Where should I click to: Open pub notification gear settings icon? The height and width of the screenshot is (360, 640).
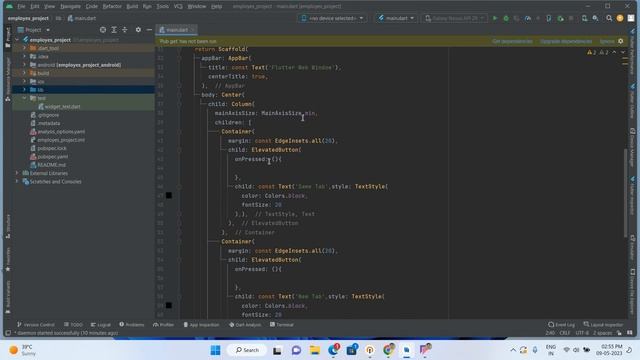pyautogui.click(x=621, y=41)
